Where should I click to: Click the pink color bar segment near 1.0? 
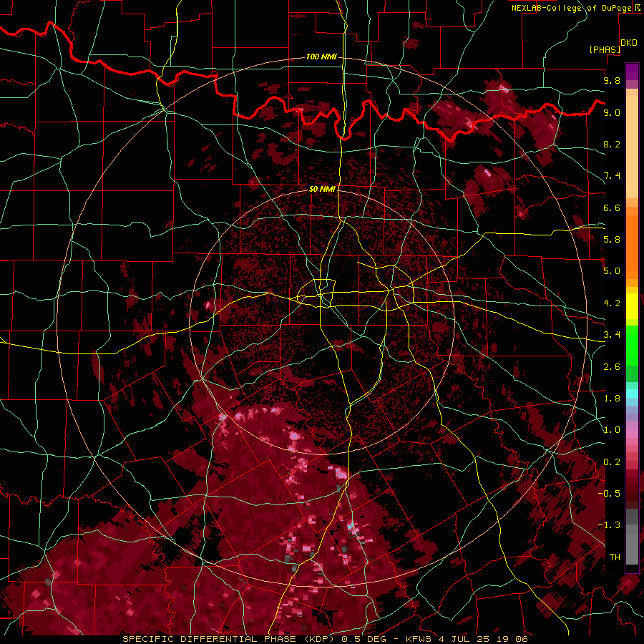coord(632,434)
